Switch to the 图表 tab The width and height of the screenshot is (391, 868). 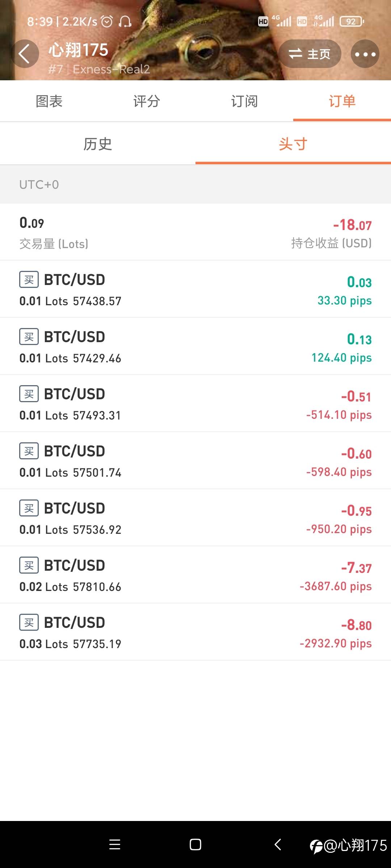[x=49, y=101]
